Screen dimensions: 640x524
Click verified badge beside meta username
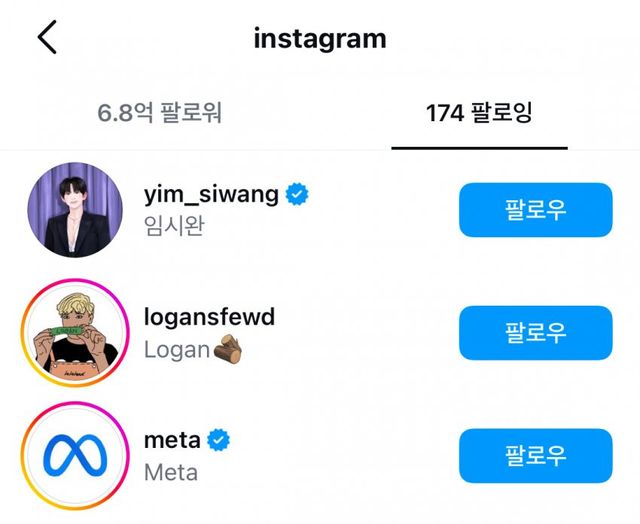click(x=220, y=439)
